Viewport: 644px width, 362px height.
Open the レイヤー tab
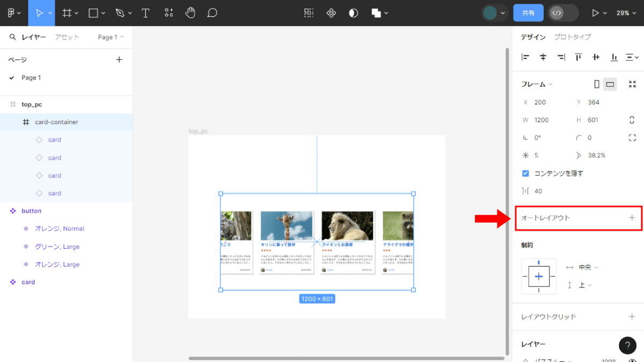34,37
